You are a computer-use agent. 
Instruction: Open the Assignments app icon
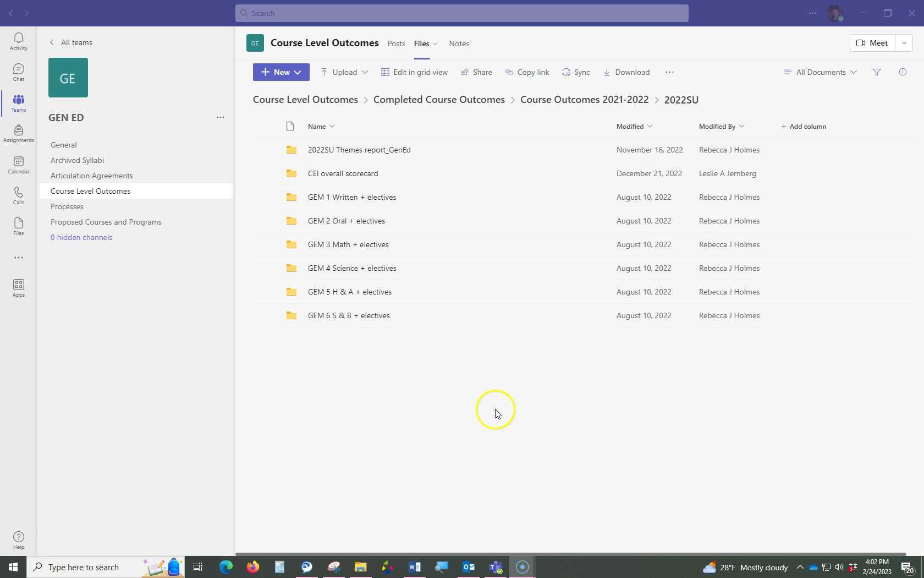18,133
